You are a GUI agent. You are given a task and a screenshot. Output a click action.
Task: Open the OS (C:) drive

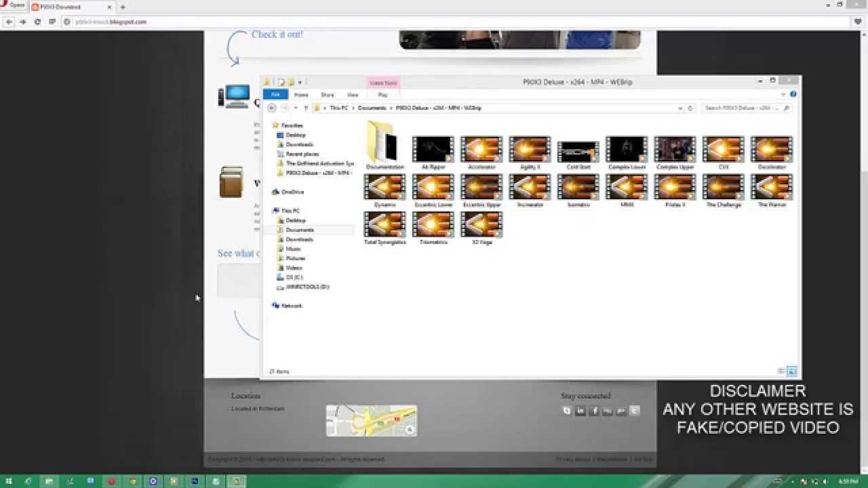[294, 277]
